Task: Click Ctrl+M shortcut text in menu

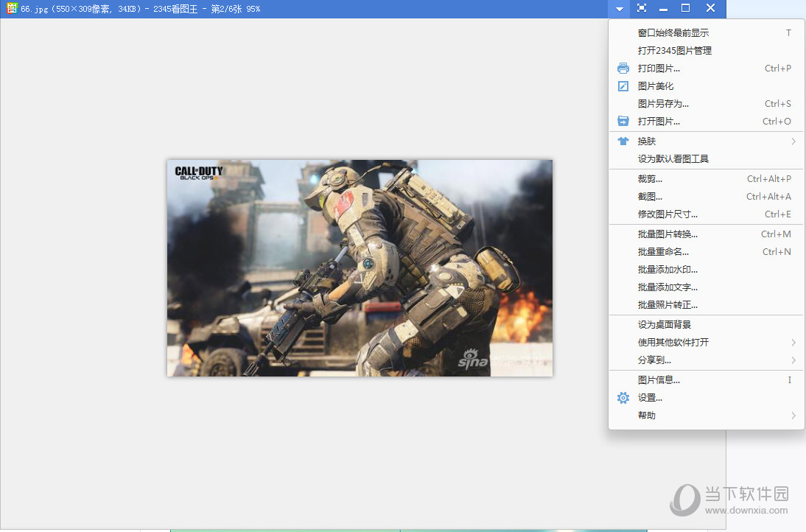Action: (777, 234)
